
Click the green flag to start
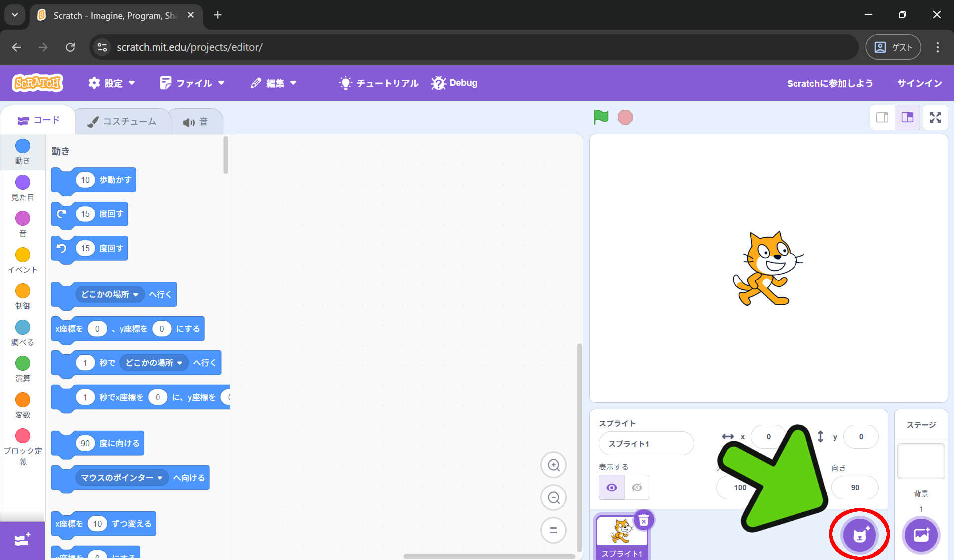click(x=601, y=117)
